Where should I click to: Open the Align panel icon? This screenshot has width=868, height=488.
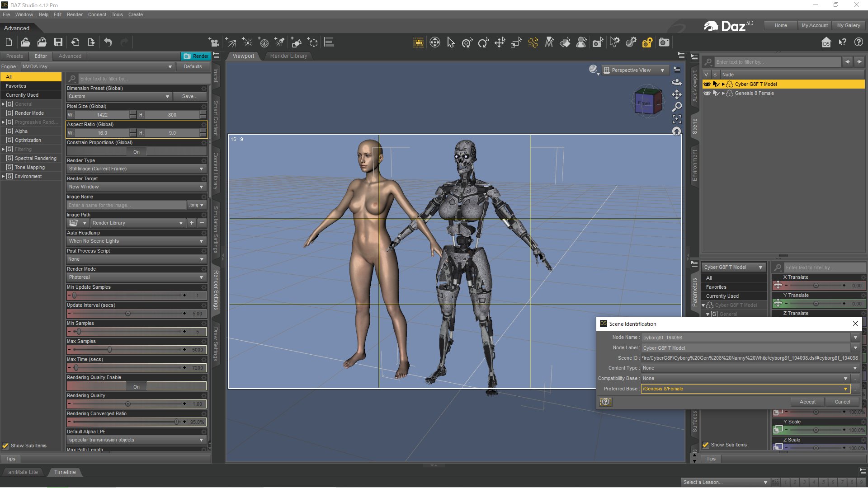click(329, 42)
